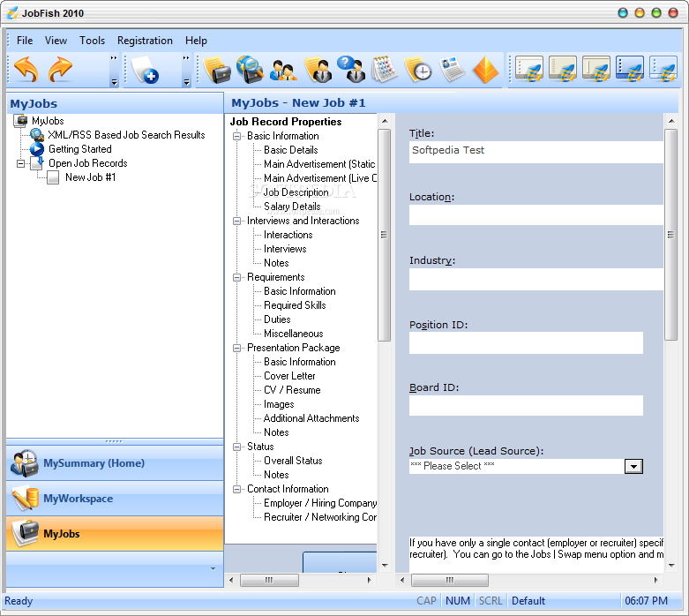689x616 pixels.
Task: Select Required Skills tree item
Action: (295, 305)
